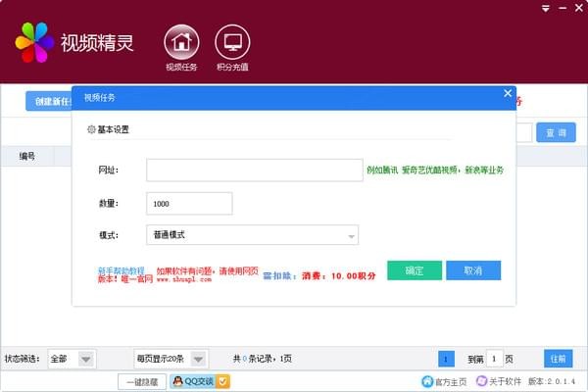Screen dimensions: 588x392
Task: Click the 版本:2.0.1.4 status text
Action: 552,381
